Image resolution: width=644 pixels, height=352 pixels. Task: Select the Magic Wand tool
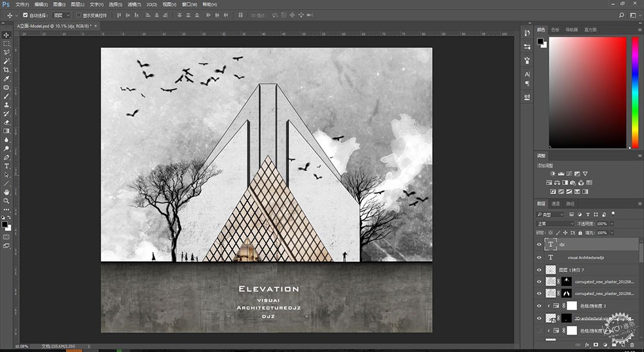coord(6,61)
